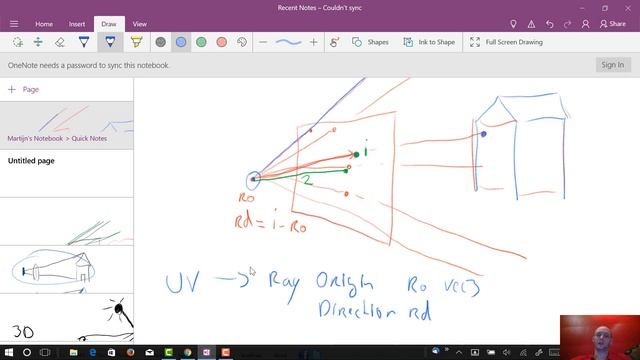
Task: Choose the red ink color
Action: pyautogui.click(x=222, y=42)
